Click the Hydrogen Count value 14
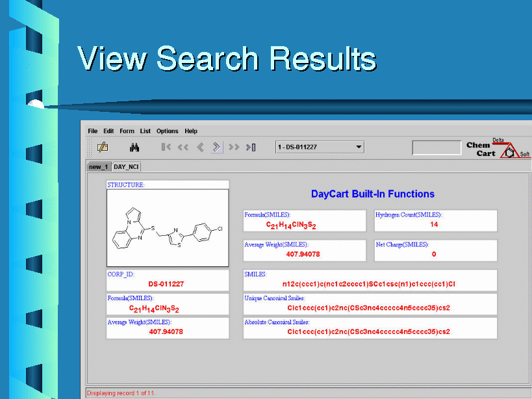The image size is (532, 399). click(434, 224)
